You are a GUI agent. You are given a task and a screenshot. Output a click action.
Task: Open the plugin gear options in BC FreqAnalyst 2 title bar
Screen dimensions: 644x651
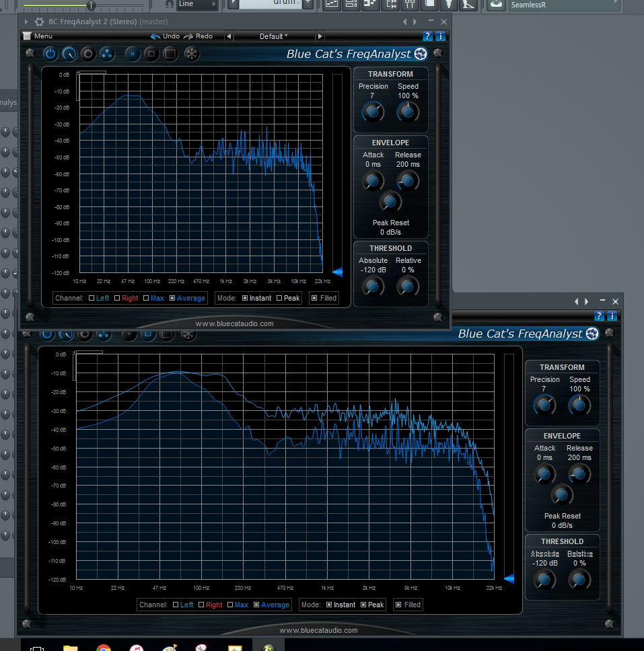point(39,22)
